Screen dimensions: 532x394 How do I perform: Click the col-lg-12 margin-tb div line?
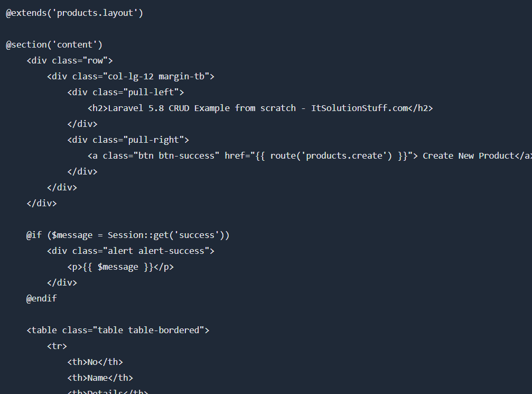tap(130, 77)
